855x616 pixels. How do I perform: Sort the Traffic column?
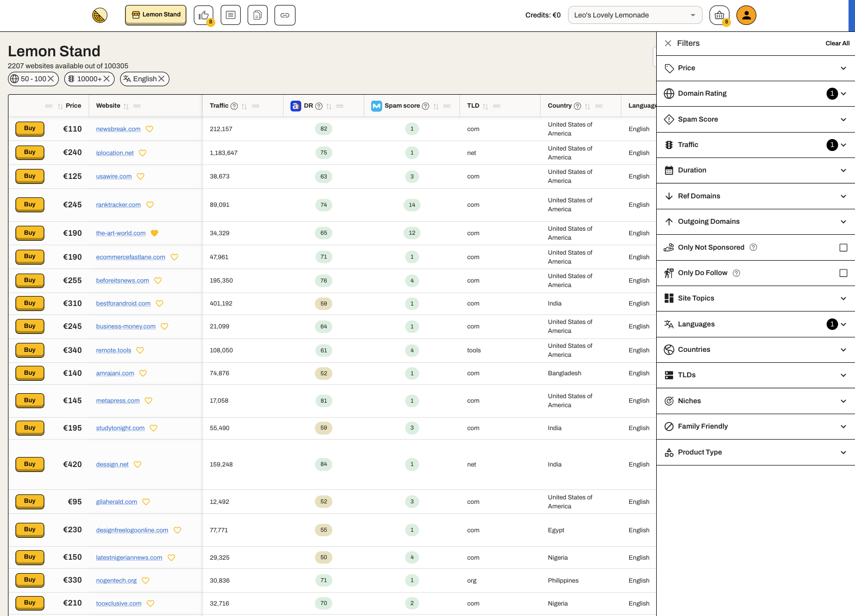click(244, 106)
